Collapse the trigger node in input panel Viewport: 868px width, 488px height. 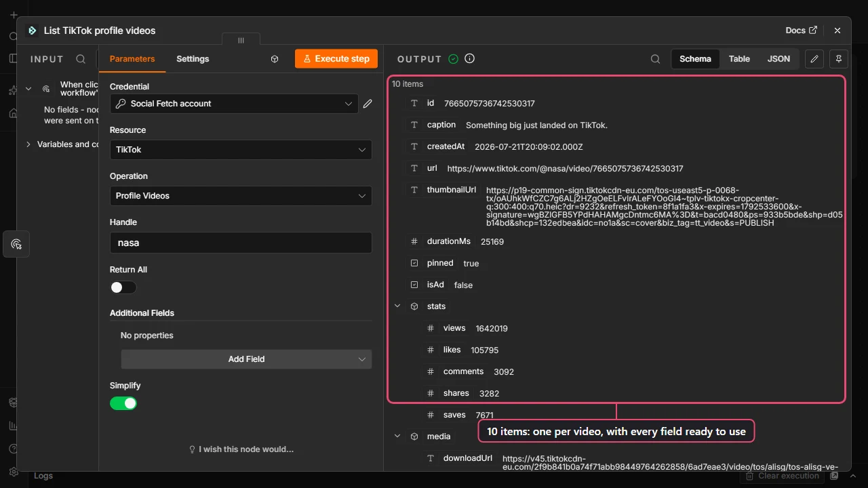[28, 89]
